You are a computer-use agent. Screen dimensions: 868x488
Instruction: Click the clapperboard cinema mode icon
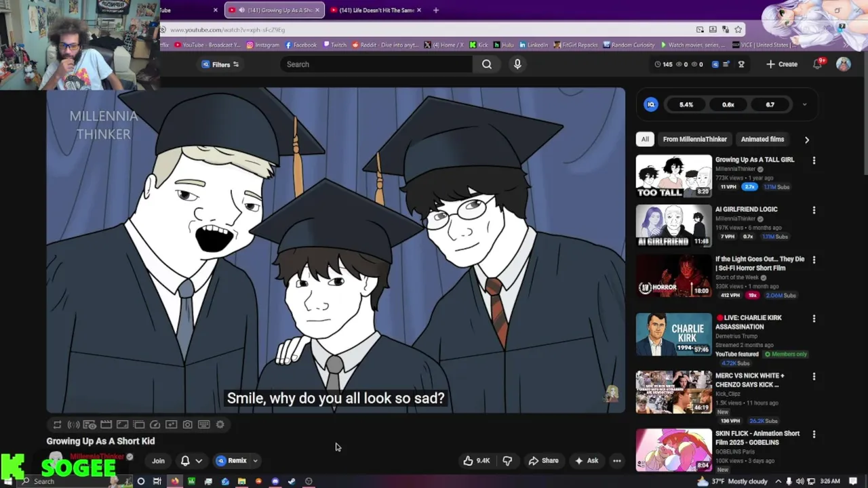click(x=106, y=424)
